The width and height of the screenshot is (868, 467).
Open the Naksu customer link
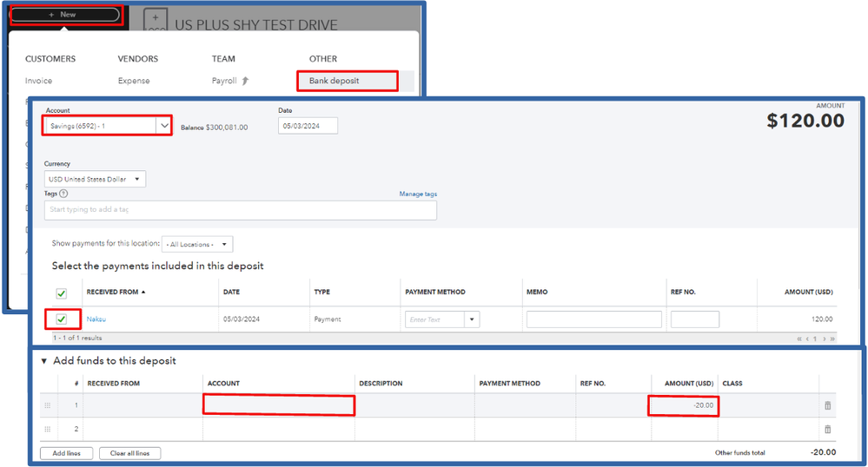coord(96,319)
